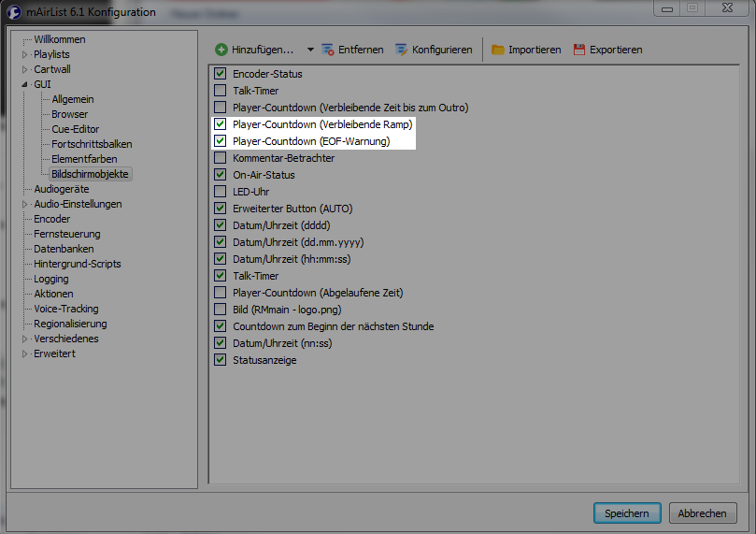
Task: Open Regionalisierung settings
Action: [x=70, y=324]
